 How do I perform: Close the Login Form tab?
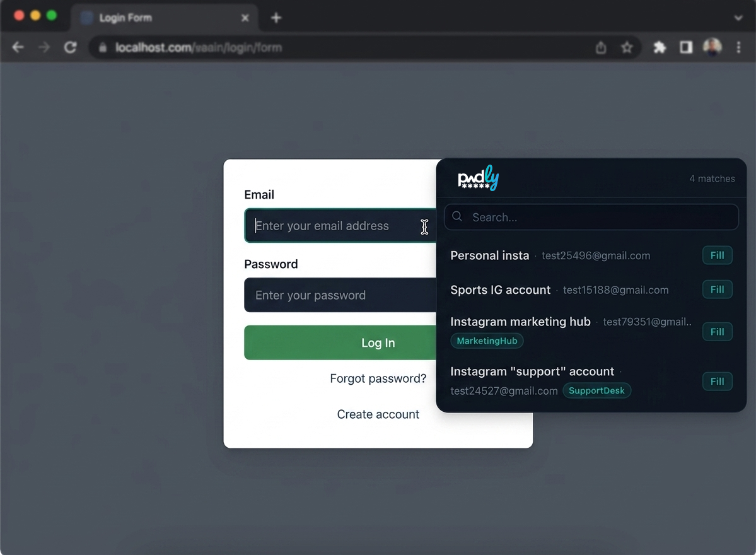245,18
